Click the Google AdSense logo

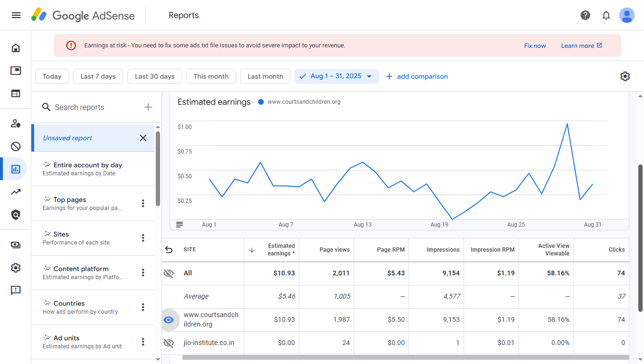point(83,15)
